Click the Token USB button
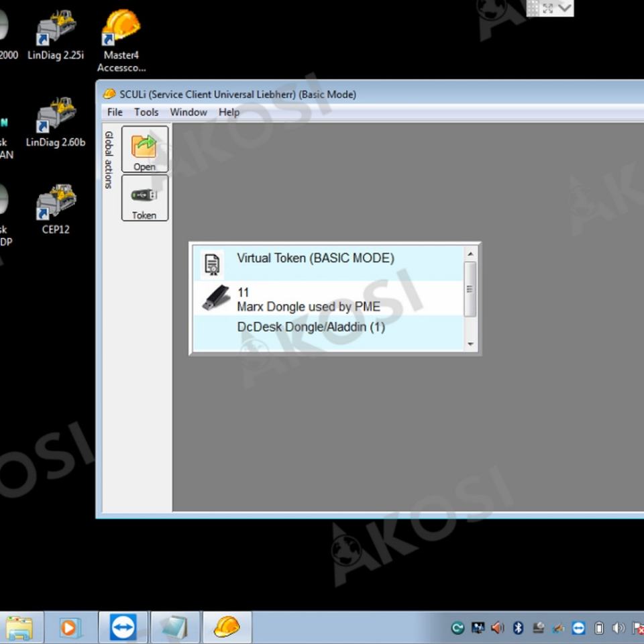644x644 pixels. click(145, 198)
